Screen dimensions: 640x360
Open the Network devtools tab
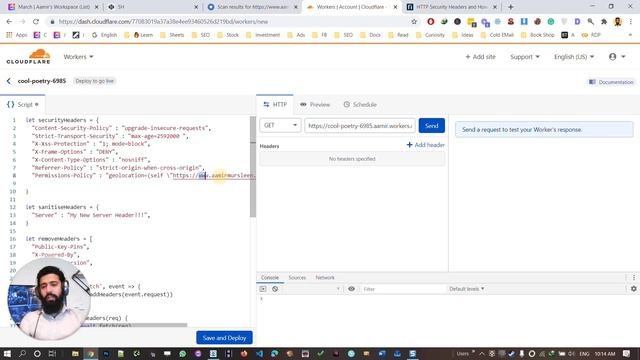[x=325, y=278]
